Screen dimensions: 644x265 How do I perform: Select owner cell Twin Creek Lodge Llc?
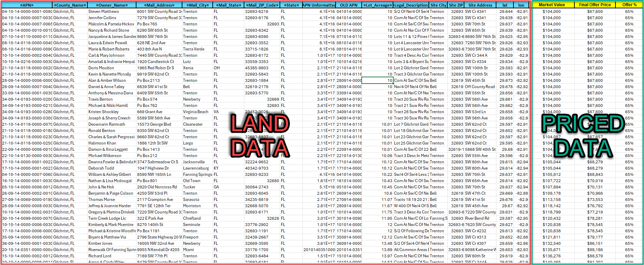pyautogui.click(x=111, y=218)
